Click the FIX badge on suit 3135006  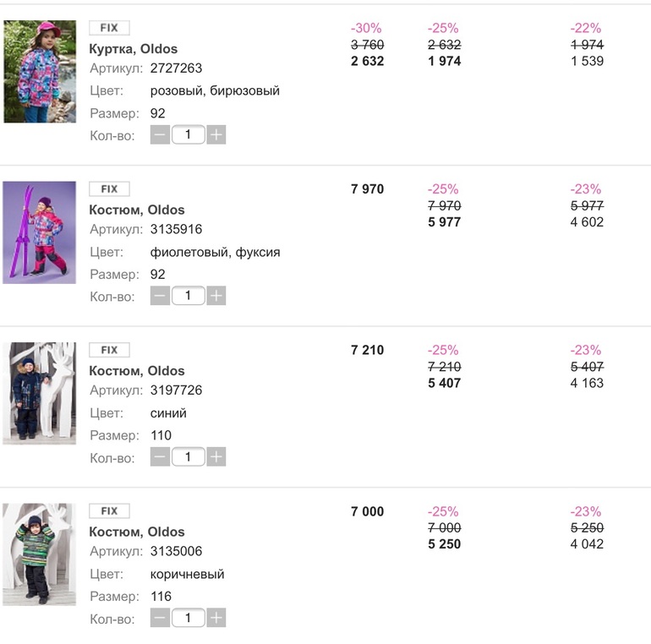pyautogui.click(x=109, y=510)
